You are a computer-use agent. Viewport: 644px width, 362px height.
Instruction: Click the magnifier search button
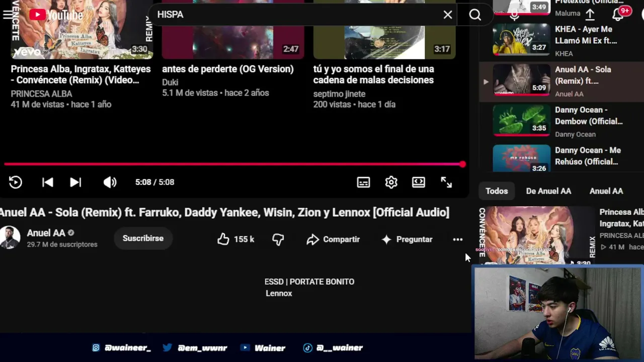pyautogui.click(x=475, y=15)
